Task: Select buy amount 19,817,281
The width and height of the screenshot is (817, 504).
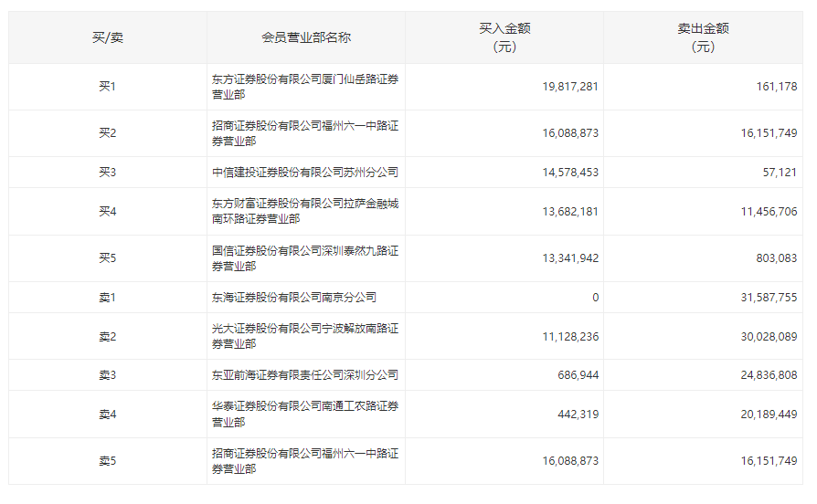Action: coord(570,87)
